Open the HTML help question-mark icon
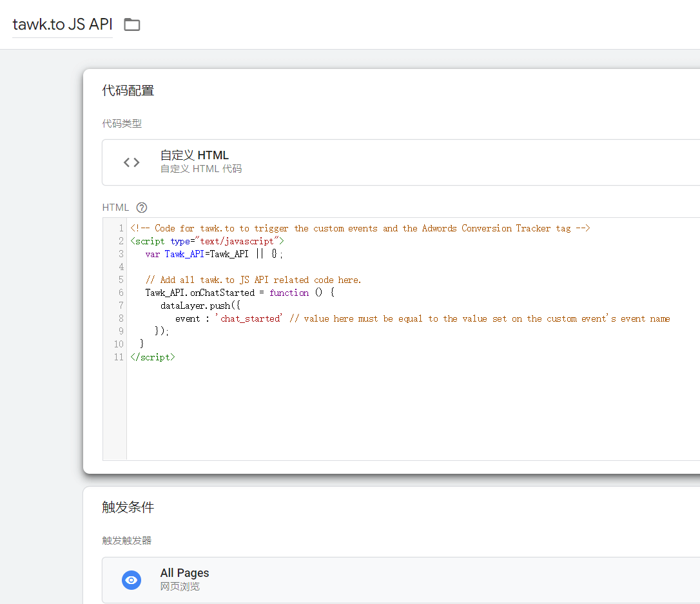 [x=142, y=208]
